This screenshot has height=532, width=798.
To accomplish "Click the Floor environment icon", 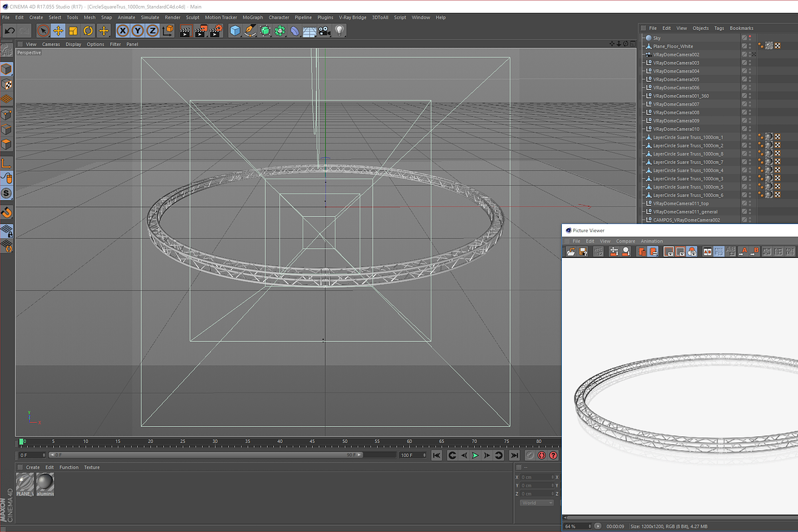I will pyautogui.click(x=310, y=31).
